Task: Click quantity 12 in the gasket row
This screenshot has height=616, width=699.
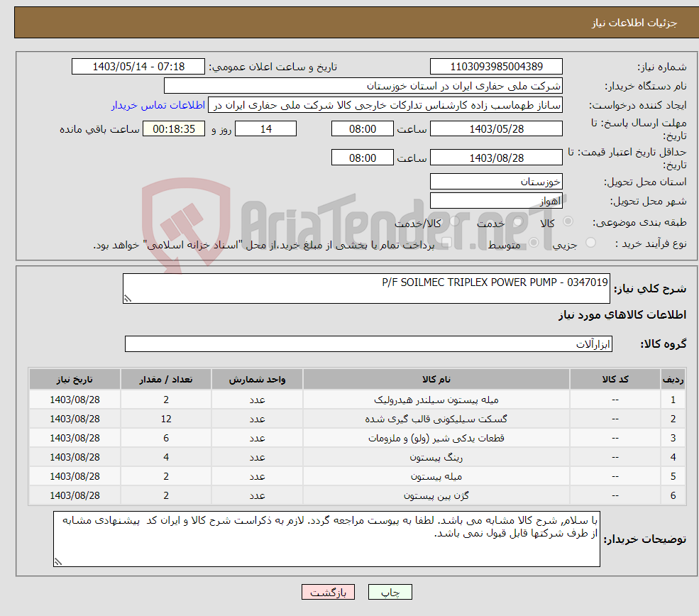Action: pos(166,419)
